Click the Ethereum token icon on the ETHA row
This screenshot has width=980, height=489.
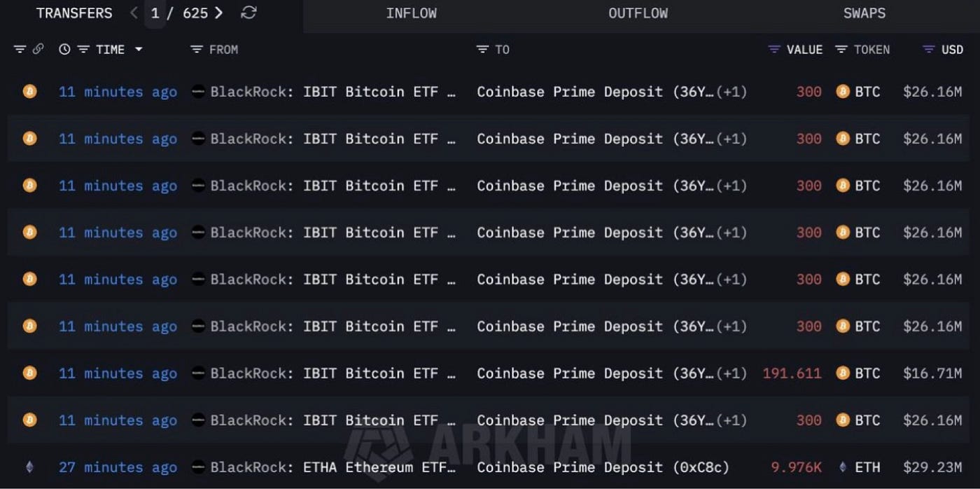point(29,467)
